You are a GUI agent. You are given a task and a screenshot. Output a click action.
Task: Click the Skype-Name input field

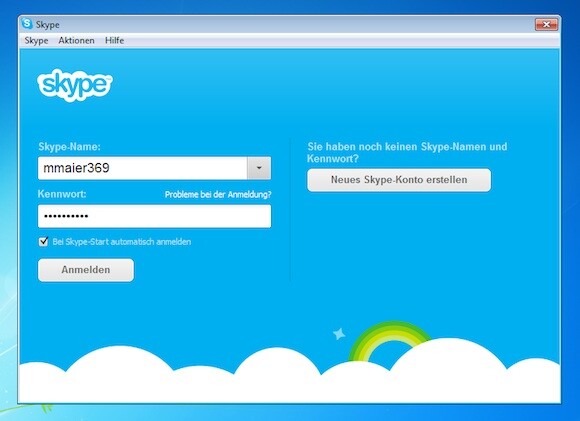tap(142, 168)
